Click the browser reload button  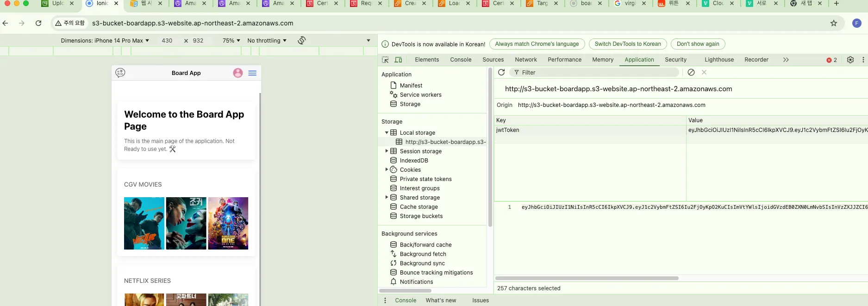[38, 23]
